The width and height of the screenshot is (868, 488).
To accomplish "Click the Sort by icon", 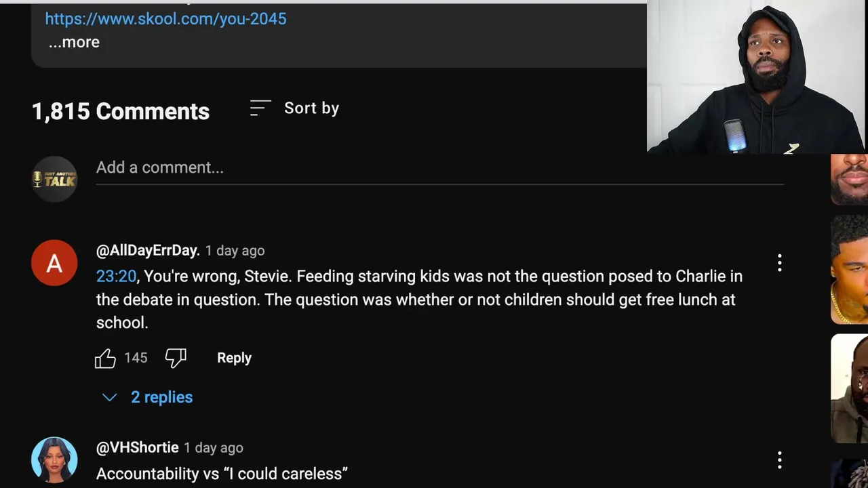I will tap(260, 108).
